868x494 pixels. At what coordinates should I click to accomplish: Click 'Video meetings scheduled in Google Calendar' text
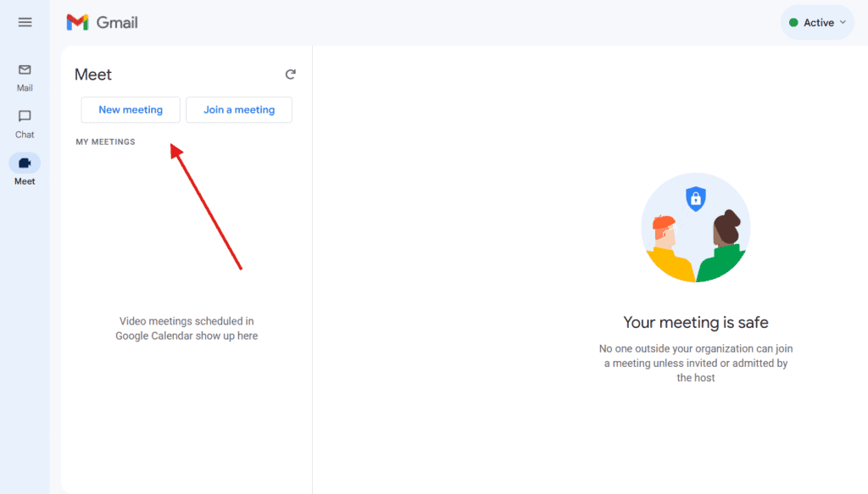[186, 329]
